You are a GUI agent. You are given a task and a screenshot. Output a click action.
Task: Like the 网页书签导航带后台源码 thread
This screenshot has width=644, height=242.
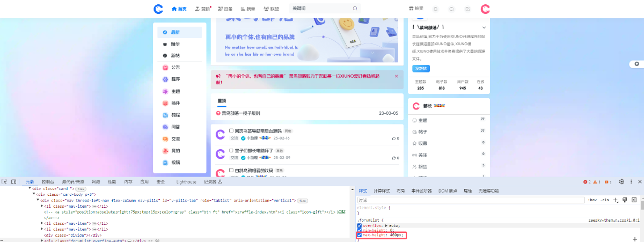tap(396, 138)
